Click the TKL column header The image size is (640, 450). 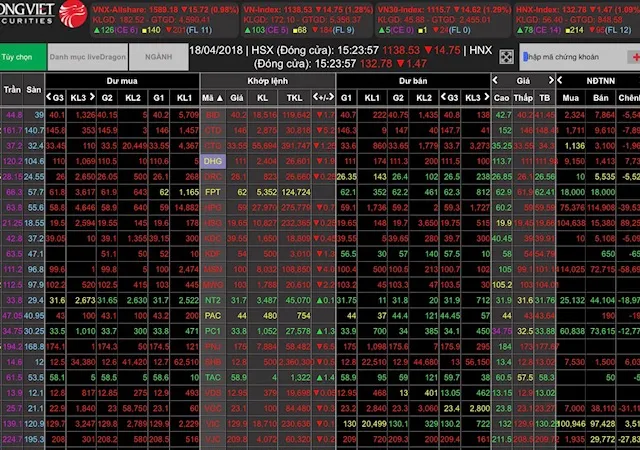coord(294,98)
